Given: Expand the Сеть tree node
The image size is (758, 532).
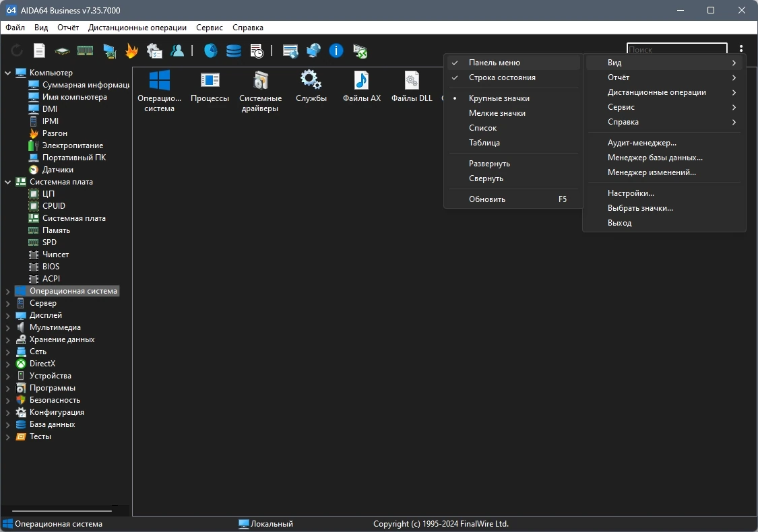Looking at the screenshot, I should point(7,352).
